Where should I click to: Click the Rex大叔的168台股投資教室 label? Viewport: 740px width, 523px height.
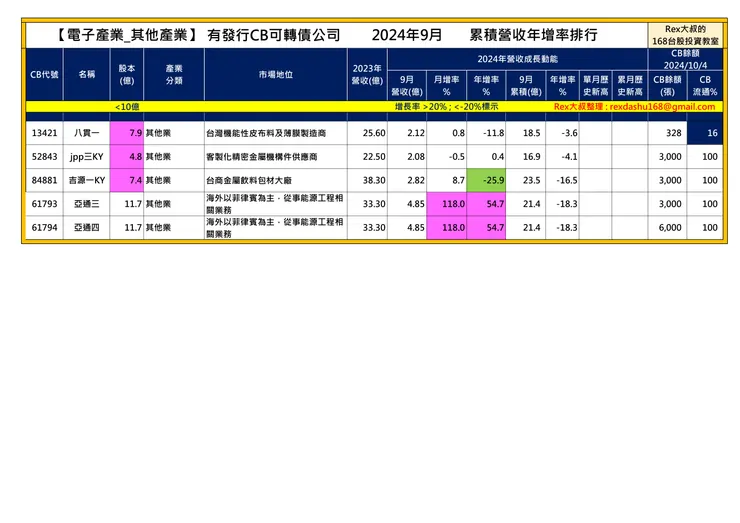coord(685,35)
